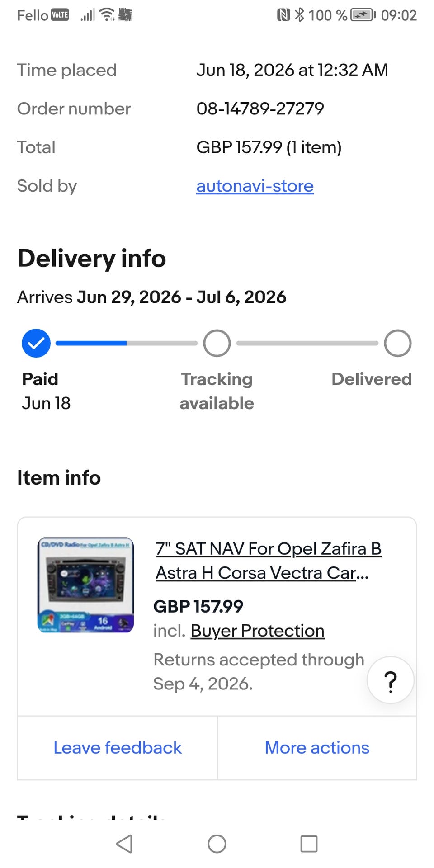This screenshot has width=434, height=868.
Task: Open the Buyer Protection link
Action: point(258,631)
